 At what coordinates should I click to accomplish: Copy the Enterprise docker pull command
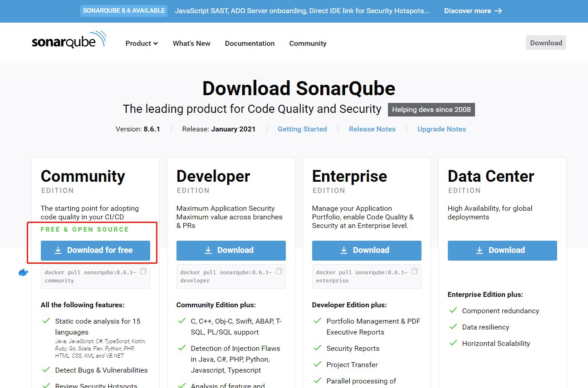(415, 270)
